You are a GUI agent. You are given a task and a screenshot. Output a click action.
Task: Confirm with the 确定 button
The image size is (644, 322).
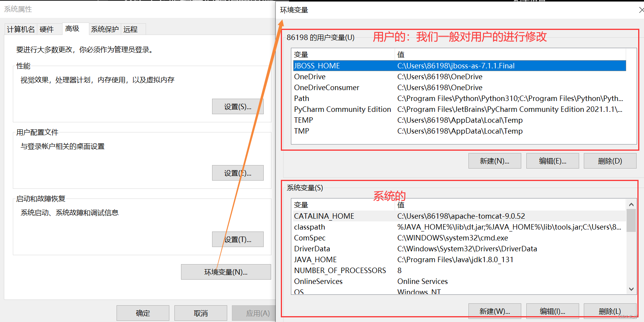tap(143, 313)
